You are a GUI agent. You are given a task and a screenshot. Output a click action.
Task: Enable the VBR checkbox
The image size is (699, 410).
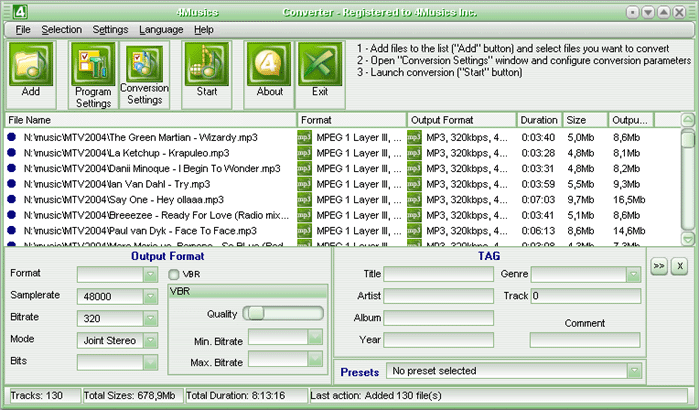[174, 274]
